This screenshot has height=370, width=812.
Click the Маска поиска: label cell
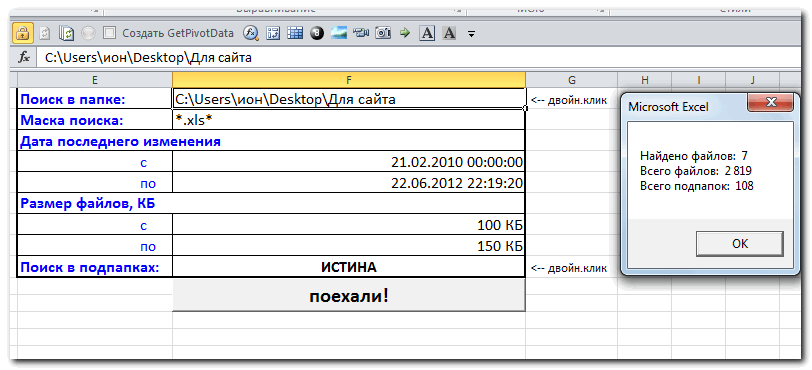95,120
